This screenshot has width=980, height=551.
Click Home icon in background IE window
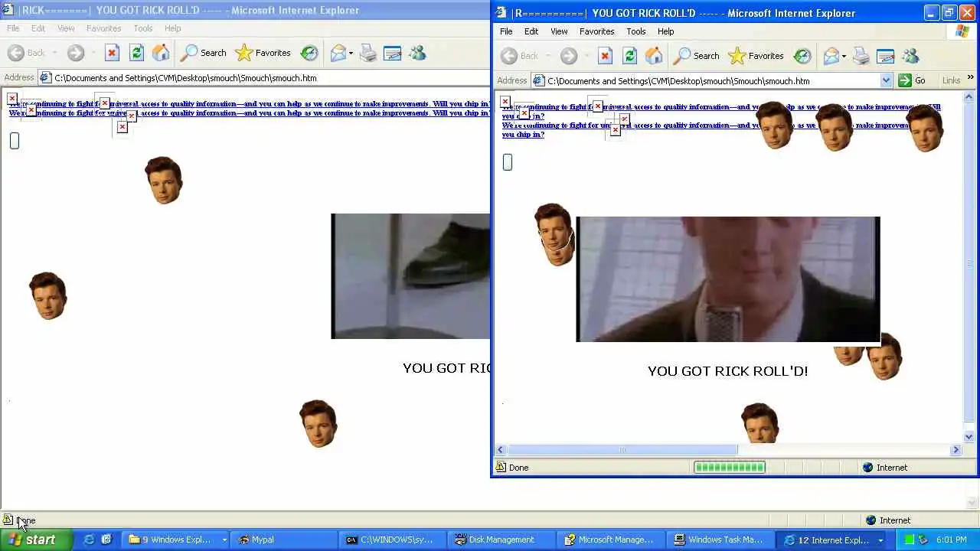click(x=161, y=53)
